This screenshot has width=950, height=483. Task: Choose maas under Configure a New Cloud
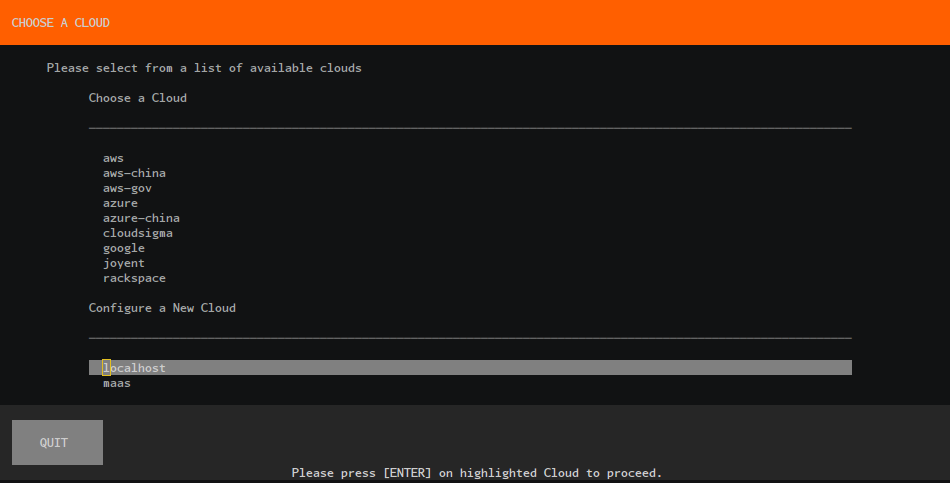[x=116, y=383]
